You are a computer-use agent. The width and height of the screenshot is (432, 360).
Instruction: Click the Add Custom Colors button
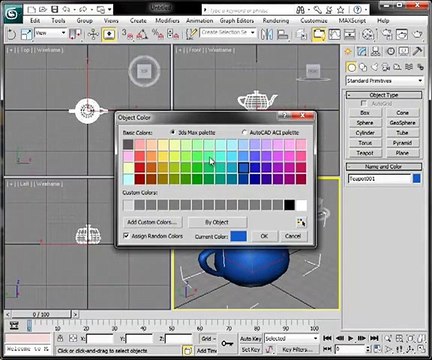tap(152, 222)
